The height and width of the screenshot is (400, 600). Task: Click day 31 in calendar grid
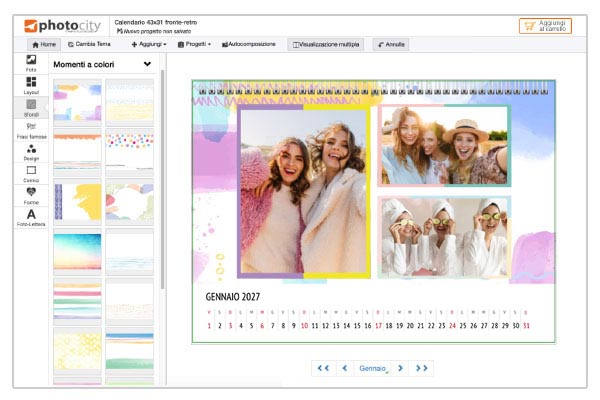click(x=526, y=326)
